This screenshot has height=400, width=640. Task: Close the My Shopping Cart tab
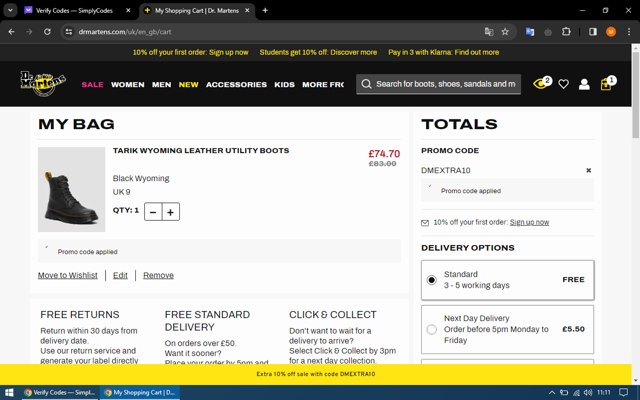(x=247, y=10)
